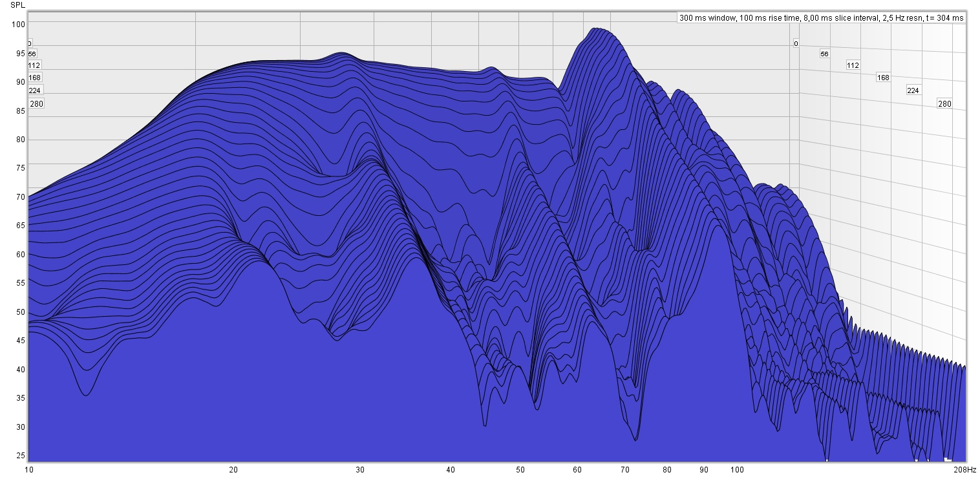This screenshot has width=980, height=477.
Task: Click the waterfall settings text '300 ms window'
Action: point(707,18)
